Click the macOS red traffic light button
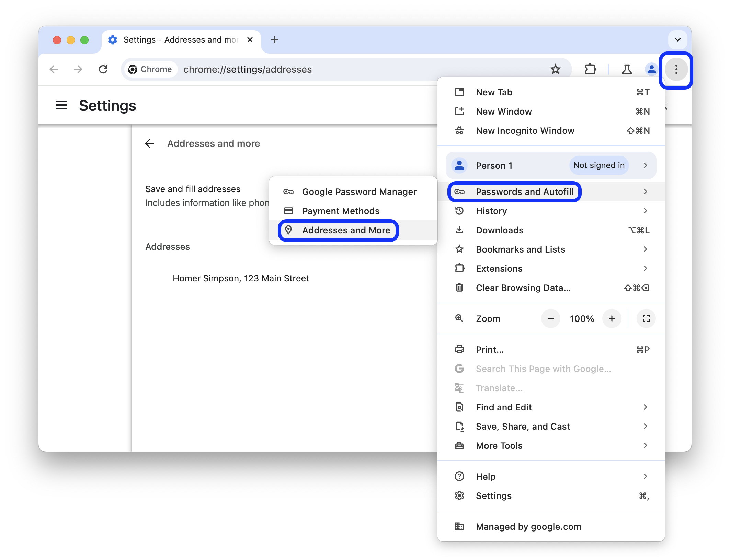The height and width of the screenshot is (560, 730). 57,40
